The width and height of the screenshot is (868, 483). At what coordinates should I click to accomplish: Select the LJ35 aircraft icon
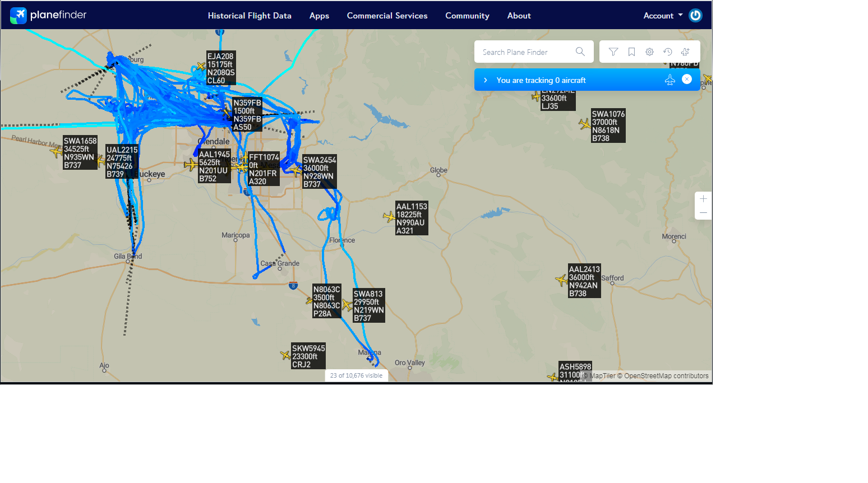click(x=536, y=96)
